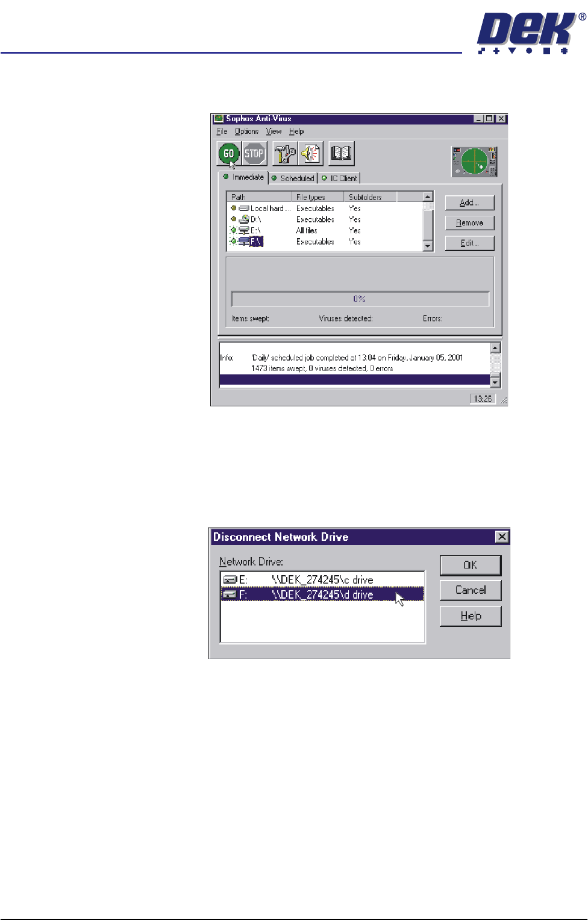Sort by the File types column header
The image size is (588, 920).
point(317,197)
